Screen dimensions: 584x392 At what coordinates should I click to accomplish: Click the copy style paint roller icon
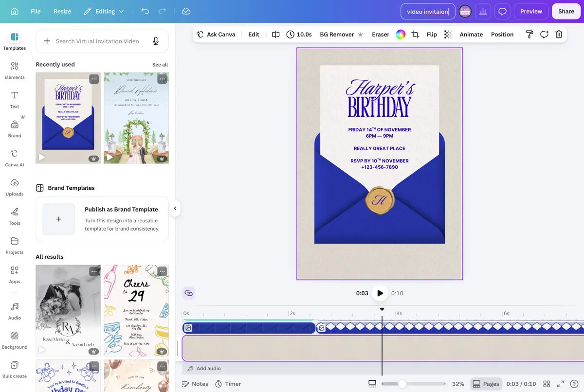[x=529, y=35]
